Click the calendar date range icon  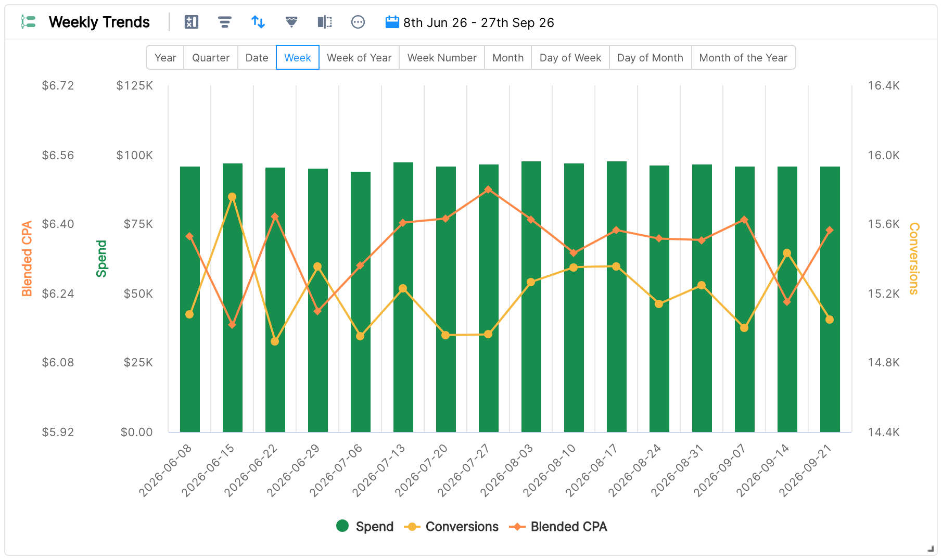coord(392,22)
